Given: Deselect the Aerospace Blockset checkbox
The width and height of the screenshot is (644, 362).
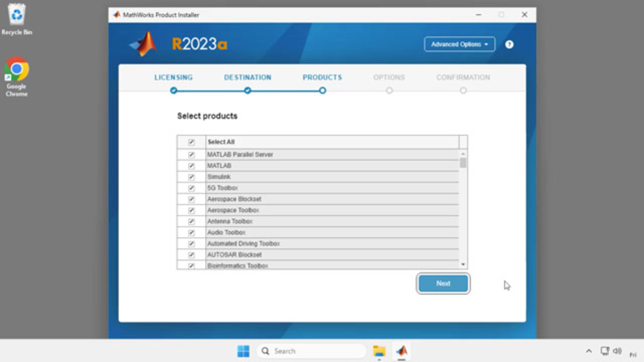Looking at the screenshot, I should [x=191, y=199].
